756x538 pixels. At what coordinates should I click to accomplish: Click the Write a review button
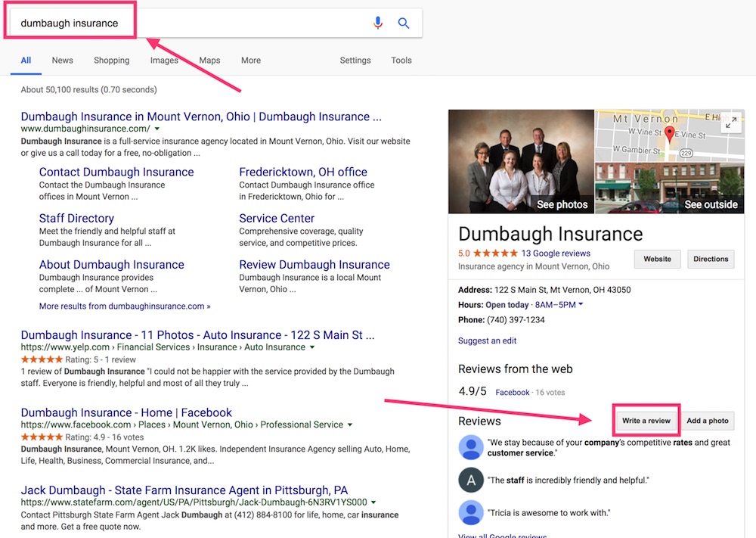646,421
